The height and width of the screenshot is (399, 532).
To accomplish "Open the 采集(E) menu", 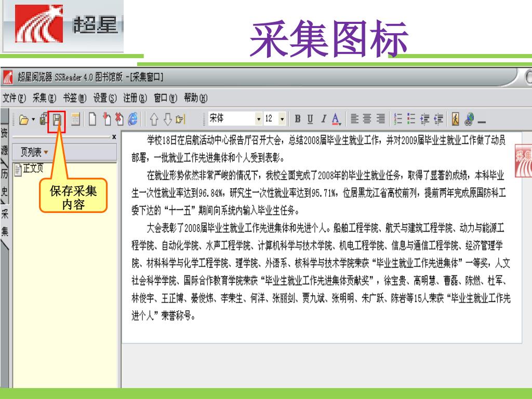I will point(44,98).
